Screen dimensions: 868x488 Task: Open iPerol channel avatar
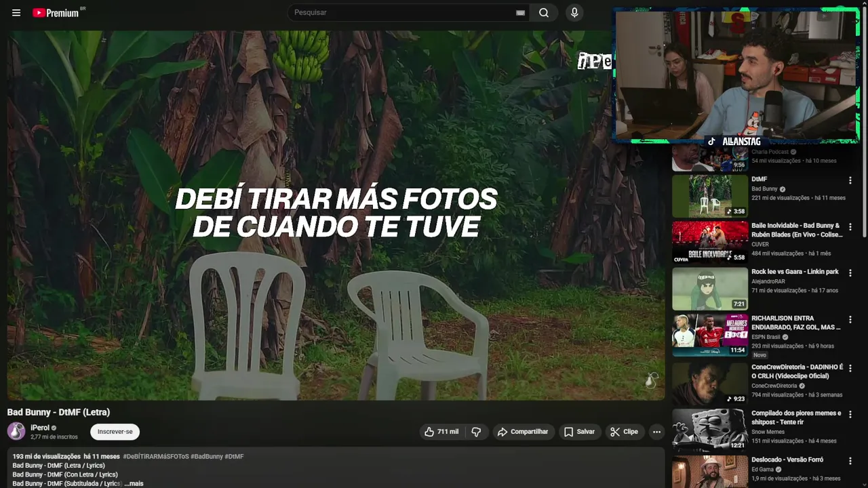tap(16, 431)
